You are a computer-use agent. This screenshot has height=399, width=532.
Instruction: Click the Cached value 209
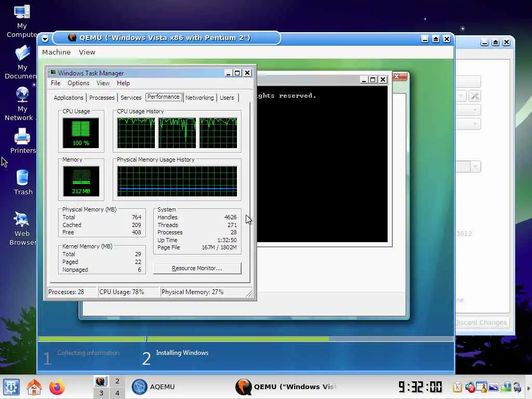pos(137,225)
